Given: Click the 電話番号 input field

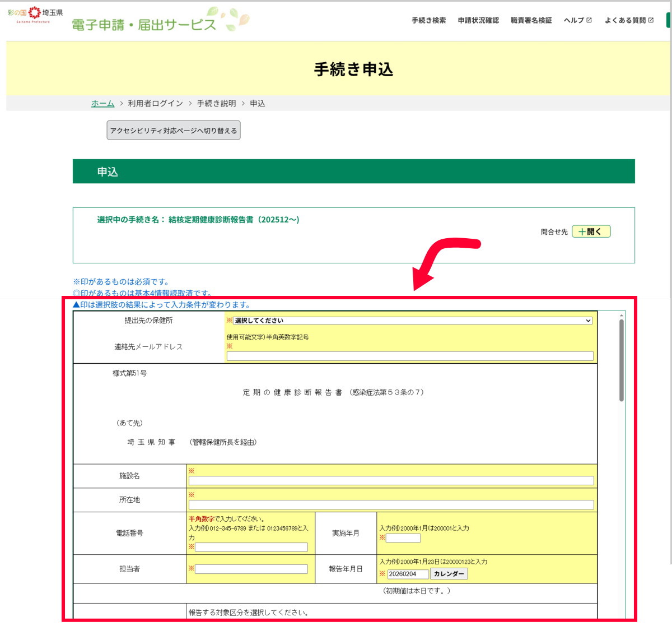Looking at the screenshot, I should (x=251, y=547).
